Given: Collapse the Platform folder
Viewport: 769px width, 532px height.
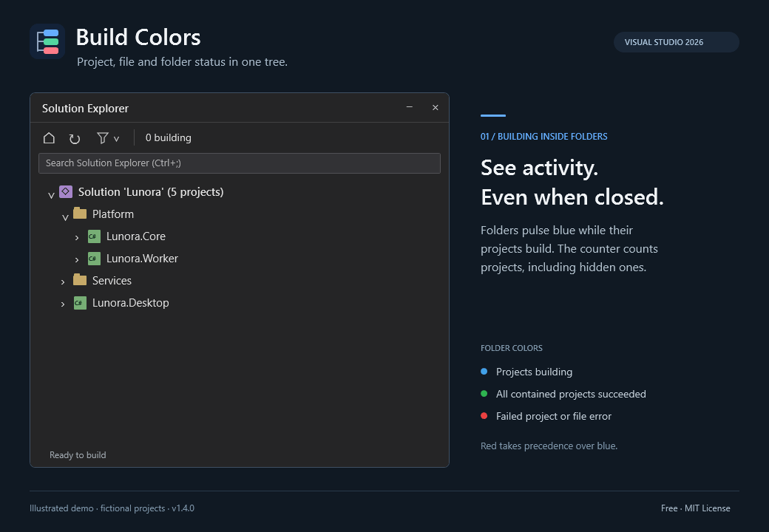Looking at the screenshot, I should point(65,217).
